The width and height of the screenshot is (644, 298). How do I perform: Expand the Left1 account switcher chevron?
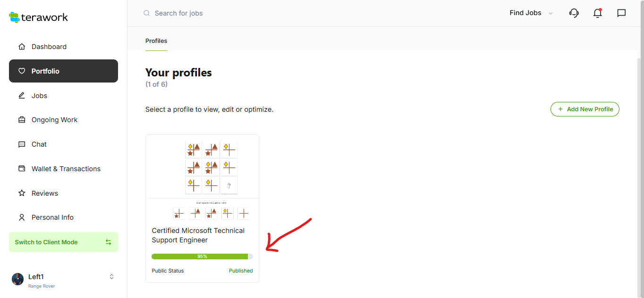tap(112, 277)
